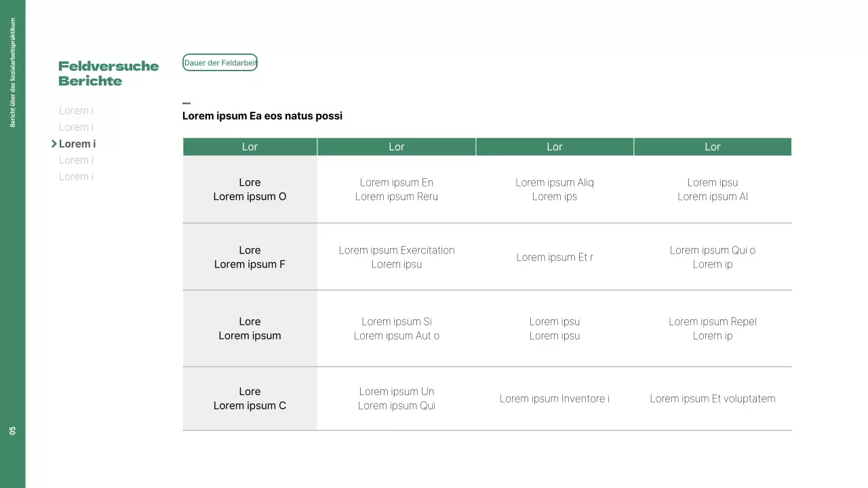Image resolution: width=868 pixels, height=488 pixels.
Task: Select the "Lorem ipsum C" row header cell
Action: pos(250,399)
